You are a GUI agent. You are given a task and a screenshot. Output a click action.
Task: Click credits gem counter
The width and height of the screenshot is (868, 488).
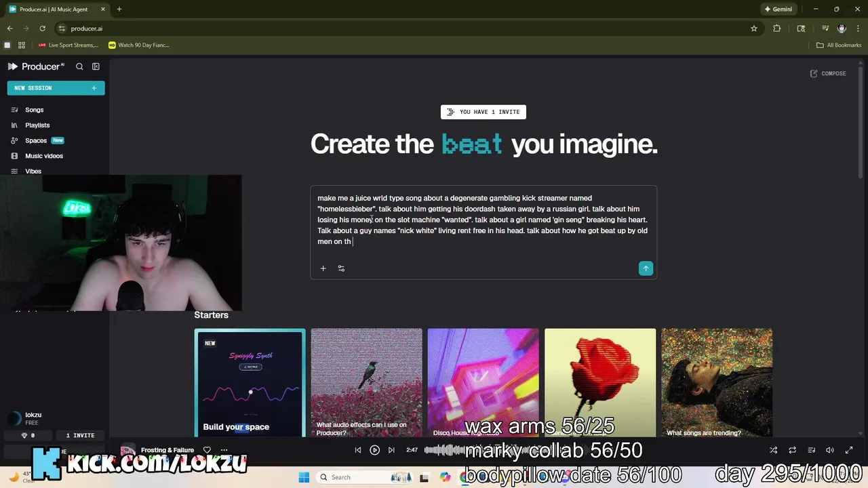tap(28, 435)
